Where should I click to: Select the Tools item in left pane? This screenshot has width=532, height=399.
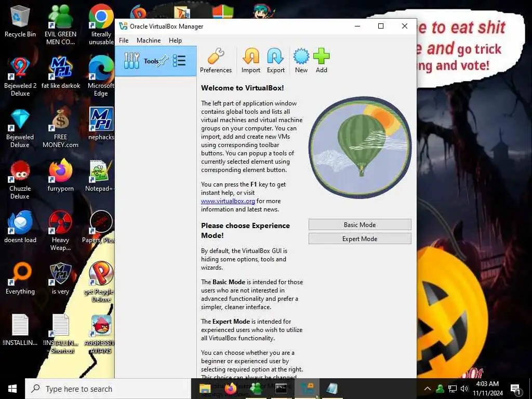click(x=156, y=61)
